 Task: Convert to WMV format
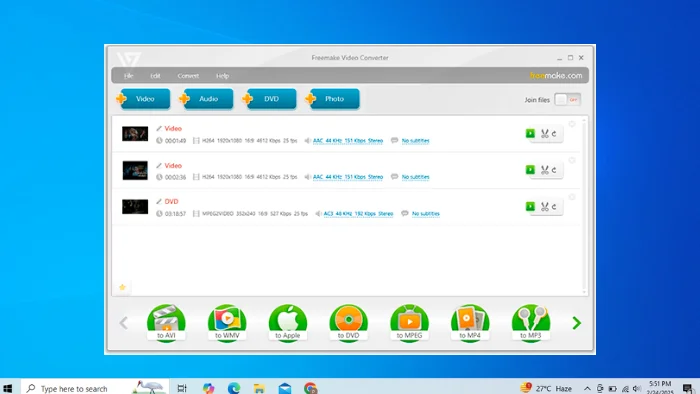[x=227, y=323]
